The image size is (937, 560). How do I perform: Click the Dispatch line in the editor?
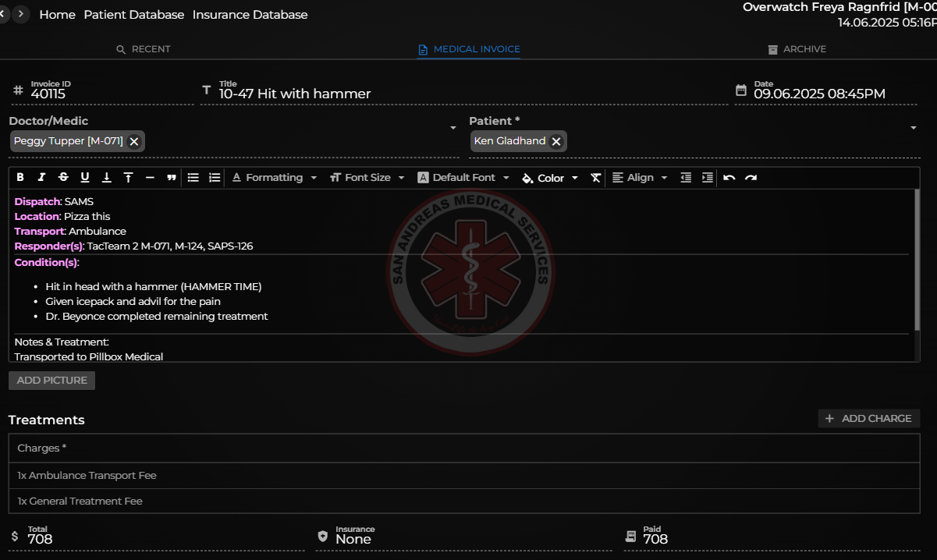point(54,202)
